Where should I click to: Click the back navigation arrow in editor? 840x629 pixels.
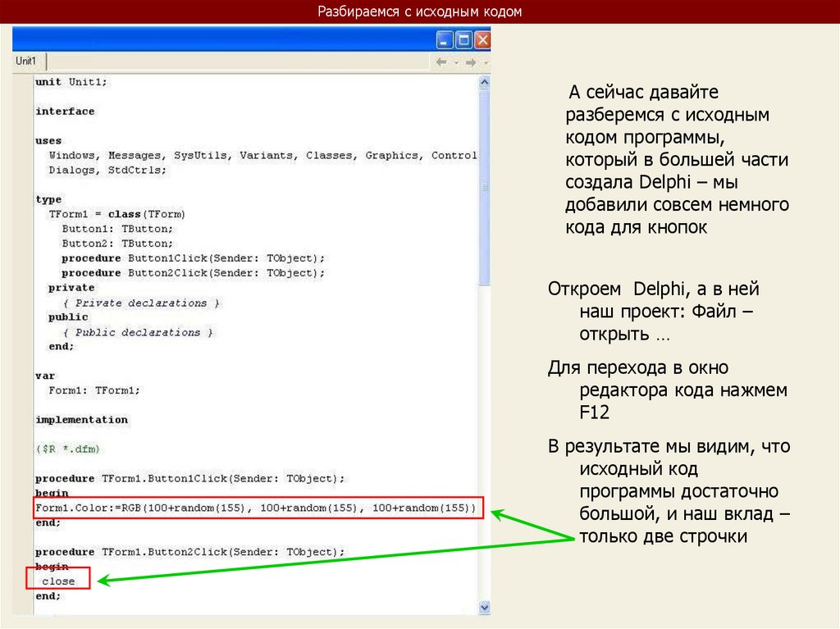tap(441, 62)
